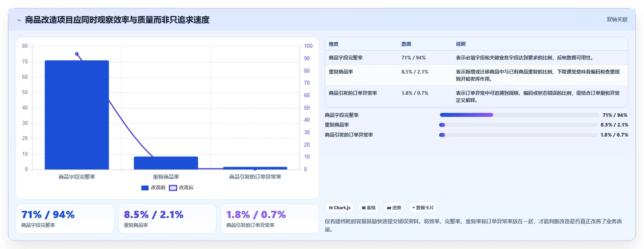
Task: Click the description starting 表示订单异常中可追溯到规格
Action: 538,97
